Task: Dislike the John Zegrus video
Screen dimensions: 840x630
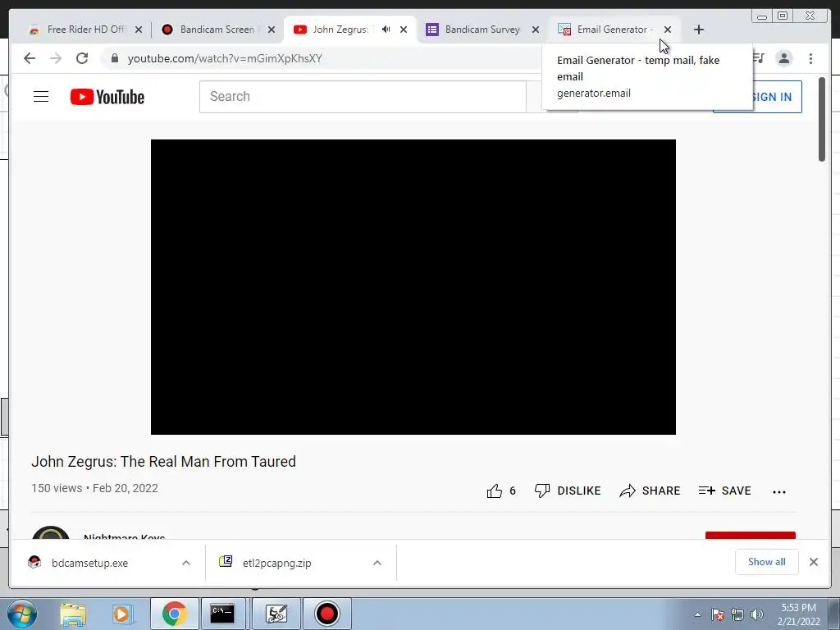Action: pyautogui.click(x=568, y=491)
